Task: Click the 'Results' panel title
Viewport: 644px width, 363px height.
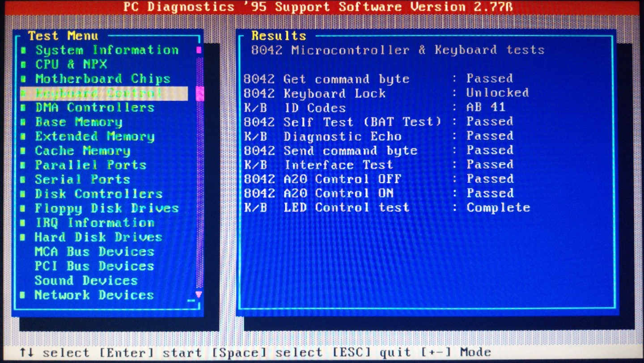Action: point(279,36)
